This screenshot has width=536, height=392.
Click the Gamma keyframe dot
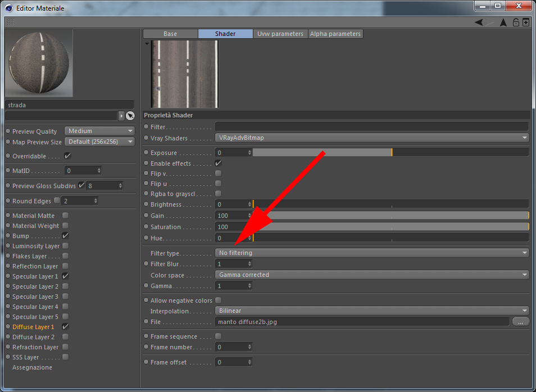146,286
